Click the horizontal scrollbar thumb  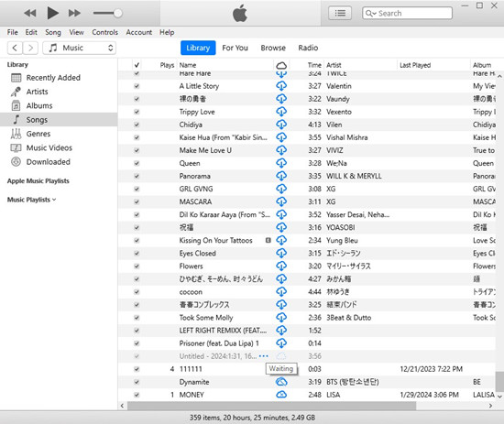tap(271, 406)
